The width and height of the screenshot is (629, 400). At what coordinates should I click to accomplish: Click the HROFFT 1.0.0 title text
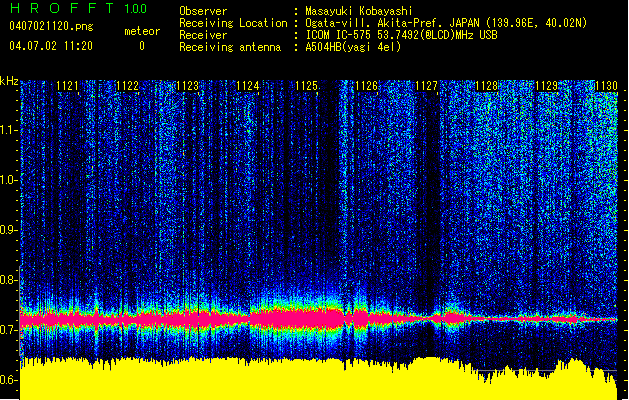click(78, 8)
